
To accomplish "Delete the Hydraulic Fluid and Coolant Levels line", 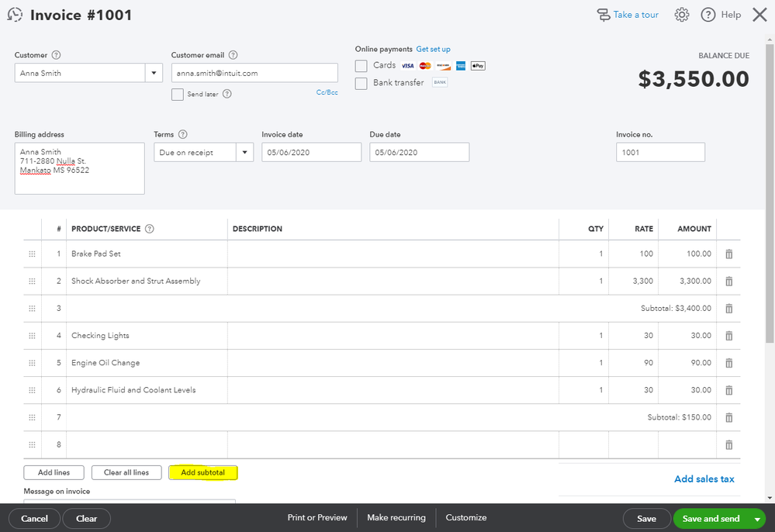I will pos(728,390).
